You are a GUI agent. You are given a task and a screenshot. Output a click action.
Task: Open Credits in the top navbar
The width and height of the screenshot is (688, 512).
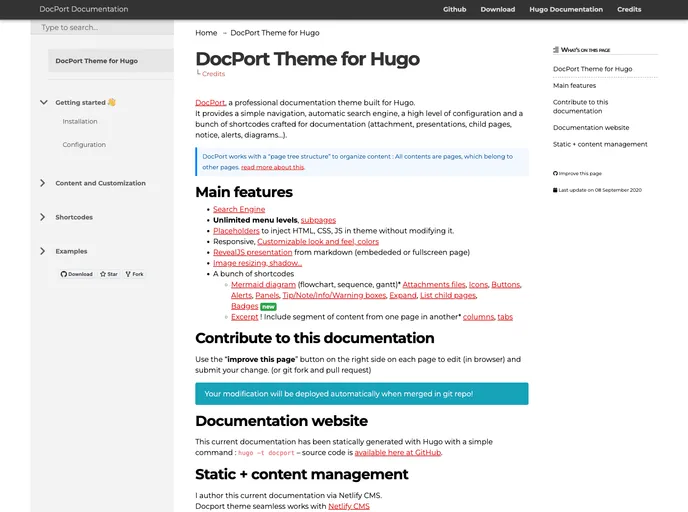pyautogui.click(x=629, y=9)
